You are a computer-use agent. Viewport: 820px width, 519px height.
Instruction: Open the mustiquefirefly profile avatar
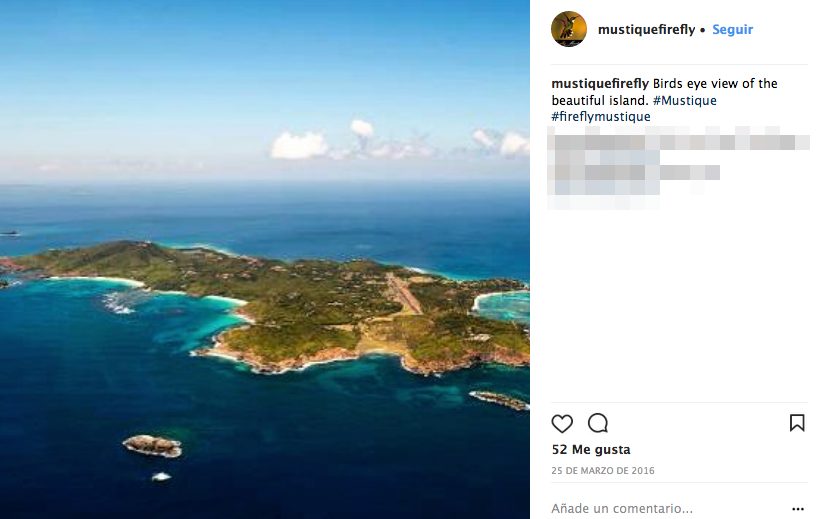569,29
